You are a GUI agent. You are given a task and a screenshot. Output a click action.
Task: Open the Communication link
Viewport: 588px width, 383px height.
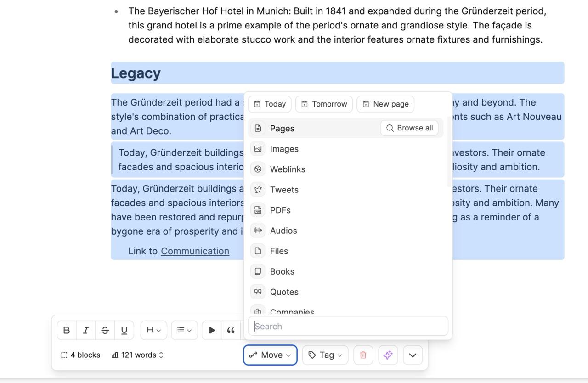195,251
